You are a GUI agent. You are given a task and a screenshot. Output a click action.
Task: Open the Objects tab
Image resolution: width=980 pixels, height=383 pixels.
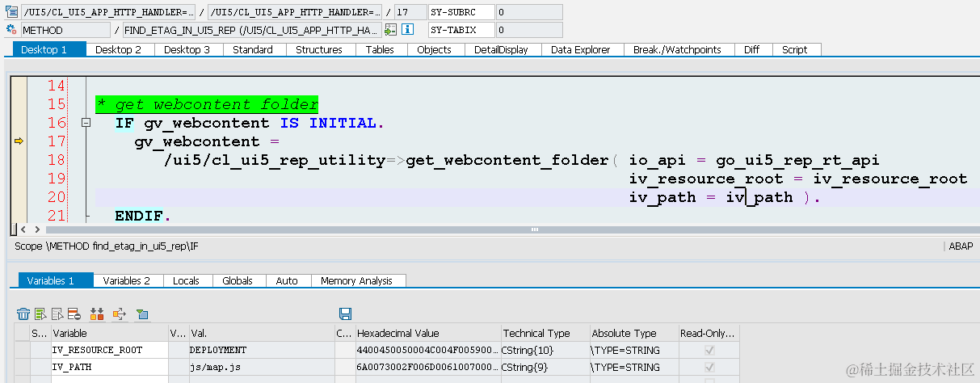(435, 49)
